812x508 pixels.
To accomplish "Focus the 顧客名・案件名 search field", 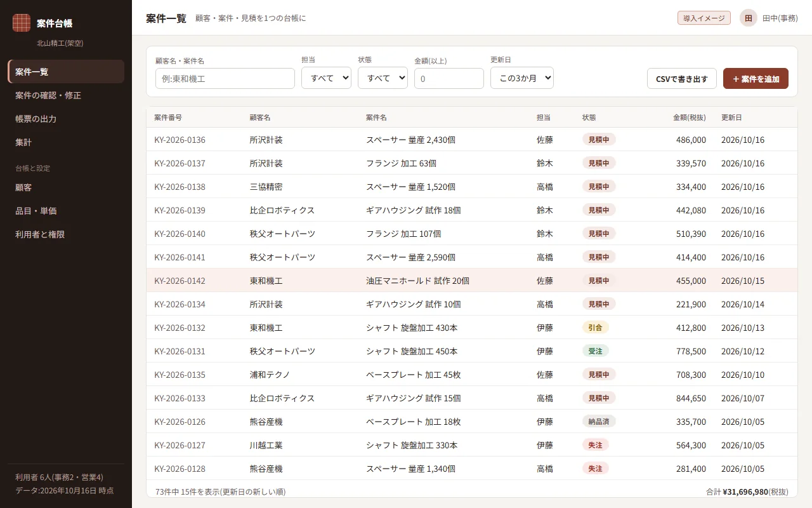I will click(225, 79).
